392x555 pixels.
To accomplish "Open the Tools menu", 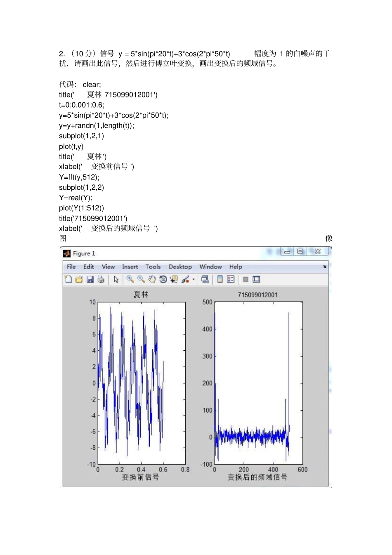I will tap(153, 267).
